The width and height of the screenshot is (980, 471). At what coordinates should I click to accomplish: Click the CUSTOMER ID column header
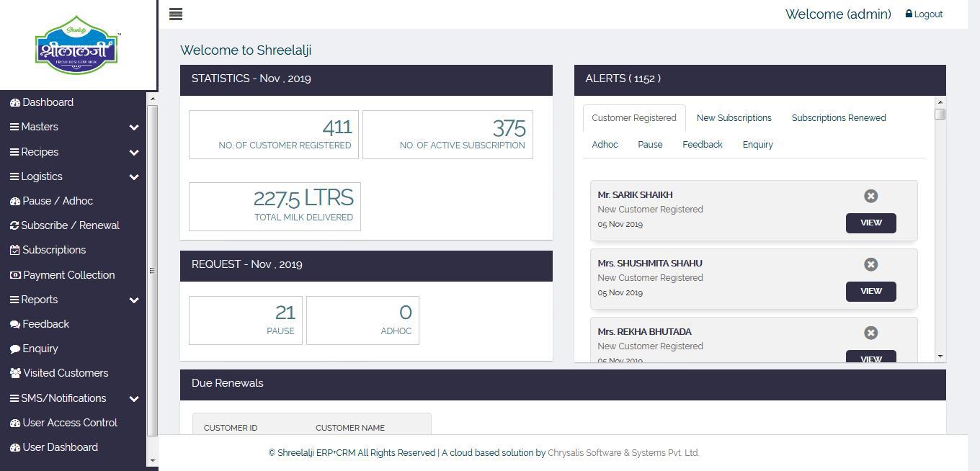tap(231, 428)
